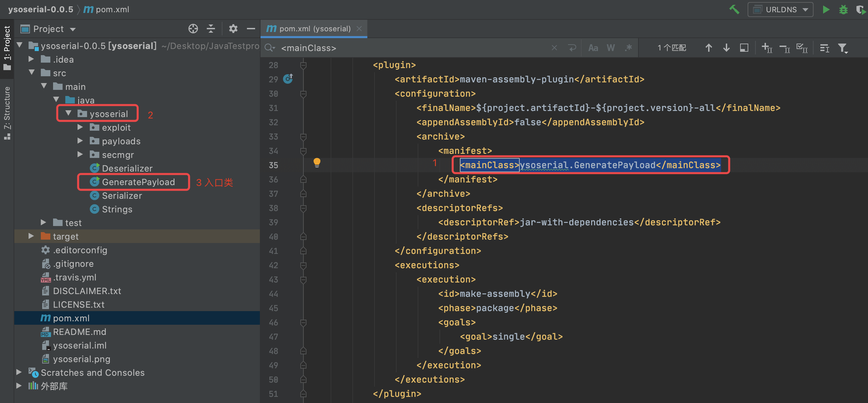
Task: Toggle Match Case in search bar
Action: click(x=593, y=48)
